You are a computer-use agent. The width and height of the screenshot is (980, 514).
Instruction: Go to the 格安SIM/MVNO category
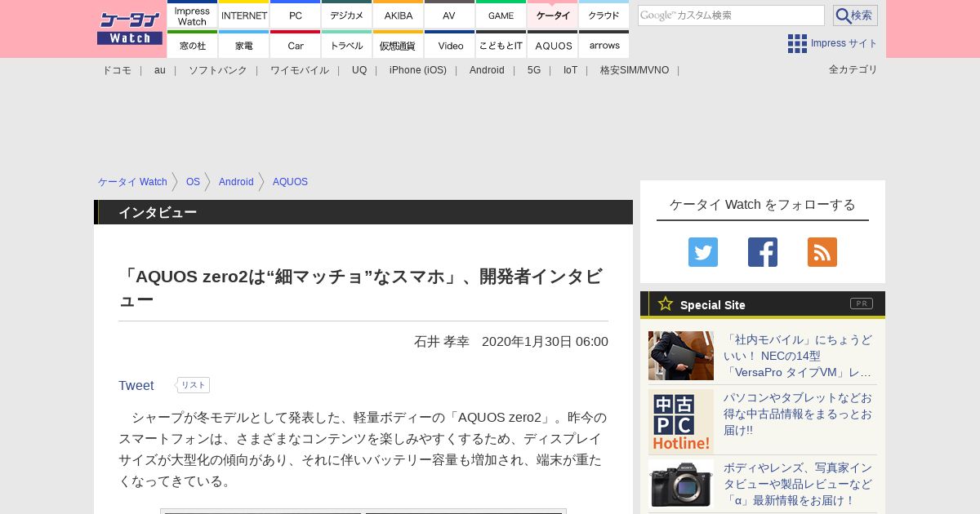(x=635, y=70)
